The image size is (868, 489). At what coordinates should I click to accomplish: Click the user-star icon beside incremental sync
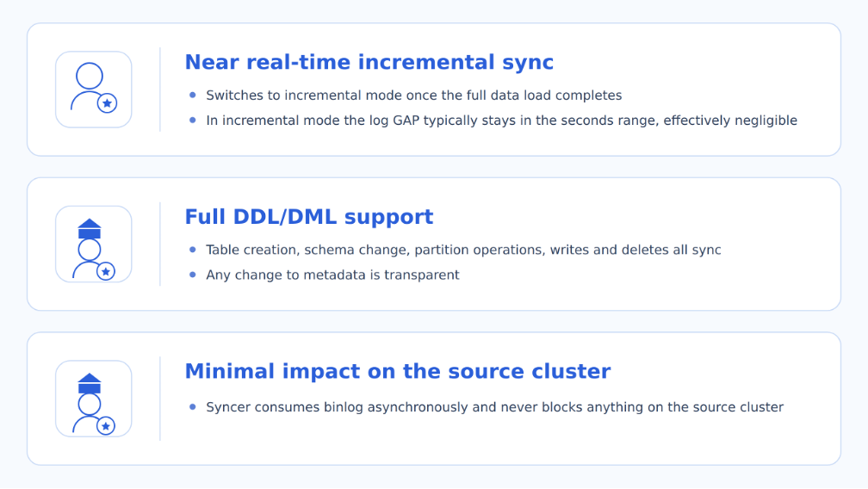coord(94,90)
